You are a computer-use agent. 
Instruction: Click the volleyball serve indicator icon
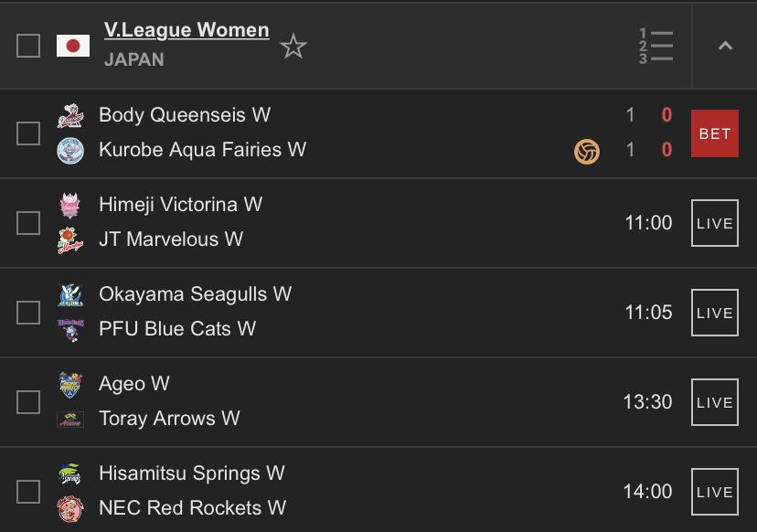pyautogui.click(x=587, y=152)
